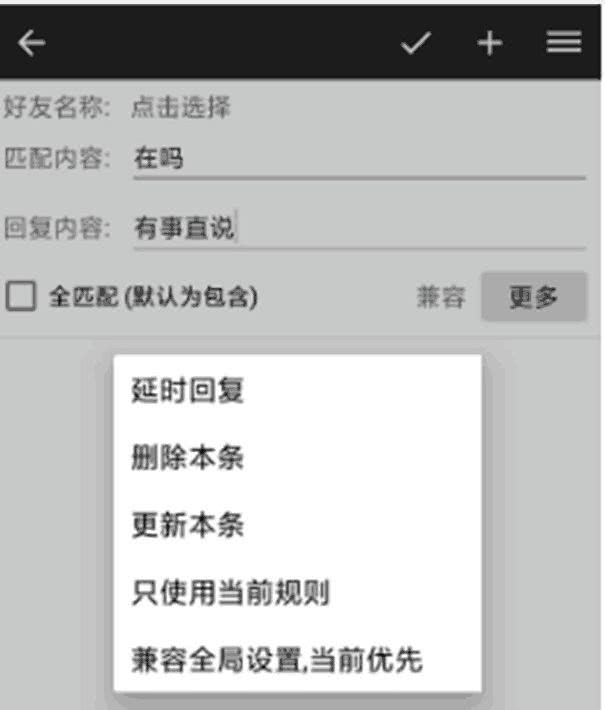Click the plus add icon
605x710 pixels.
coord(490,43)
